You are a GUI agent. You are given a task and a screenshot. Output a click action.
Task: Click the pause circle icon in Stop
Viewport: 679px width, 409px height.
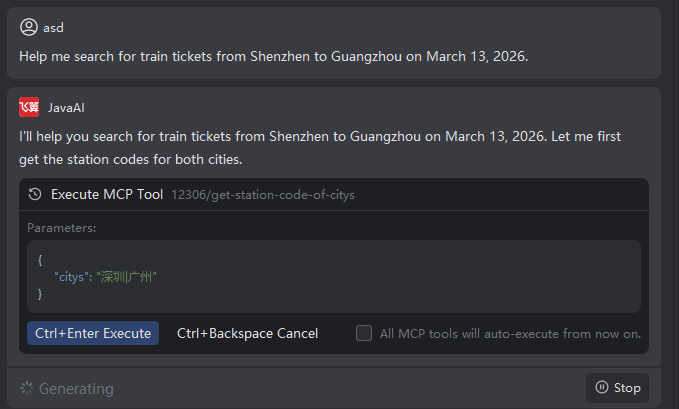pyautogui.click(x=601, y=387)
